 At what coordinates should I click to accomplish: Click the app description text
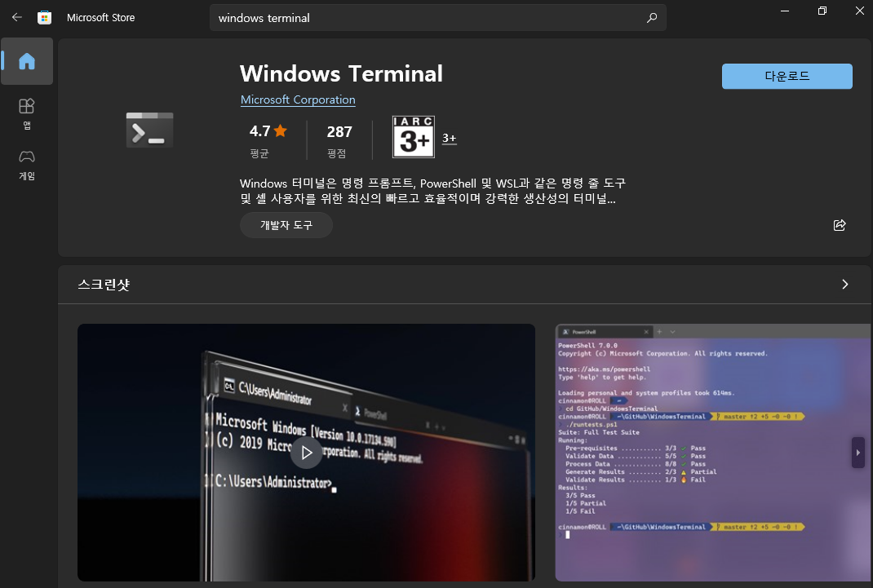[x=432, y=191]
